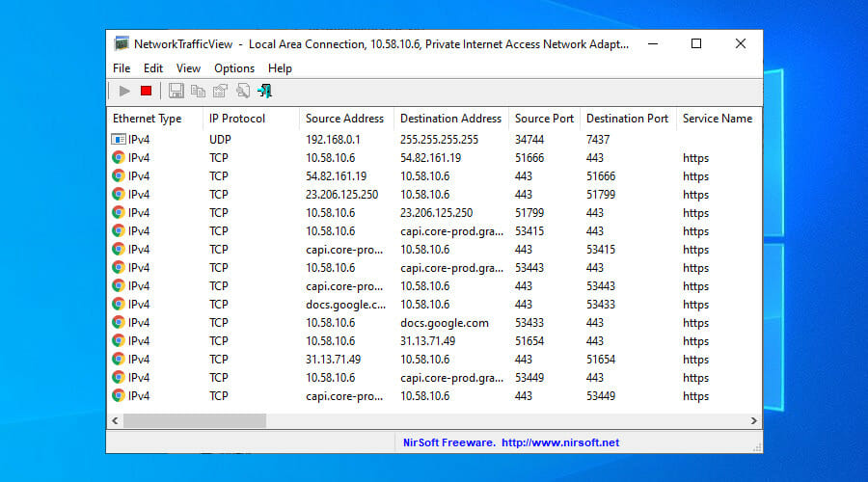Image resolution: width=868 pixels, height=482 pixels.
Task: Click Chrome icon on docs.google.com destination row
Action: [118, 322]
